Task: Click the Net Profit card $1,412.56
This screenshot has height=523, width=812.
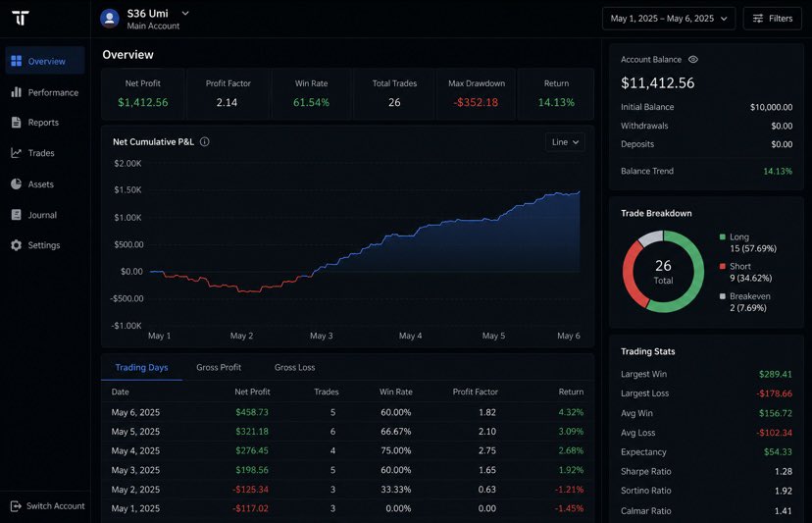Action: [143, 94]
